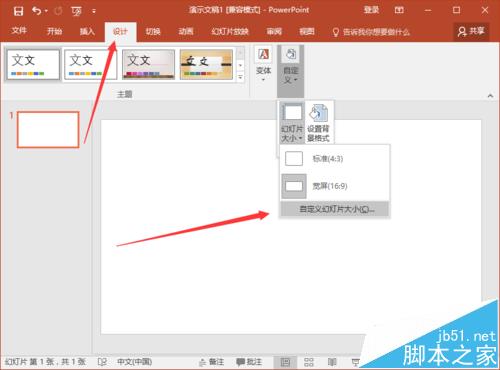The image size is (500, 370).
Task: Open 自定义幻灯片大小 dialog
Action: [x=335, y=209]
